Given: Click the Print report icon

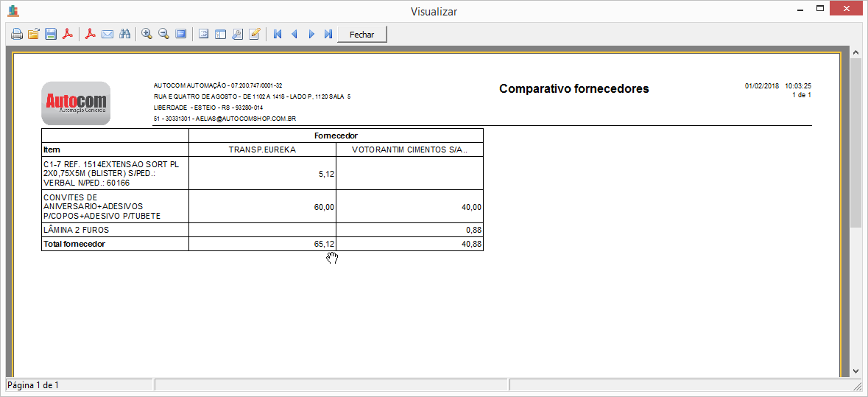Looking at the screenshot, I should (x=16, y=35).
